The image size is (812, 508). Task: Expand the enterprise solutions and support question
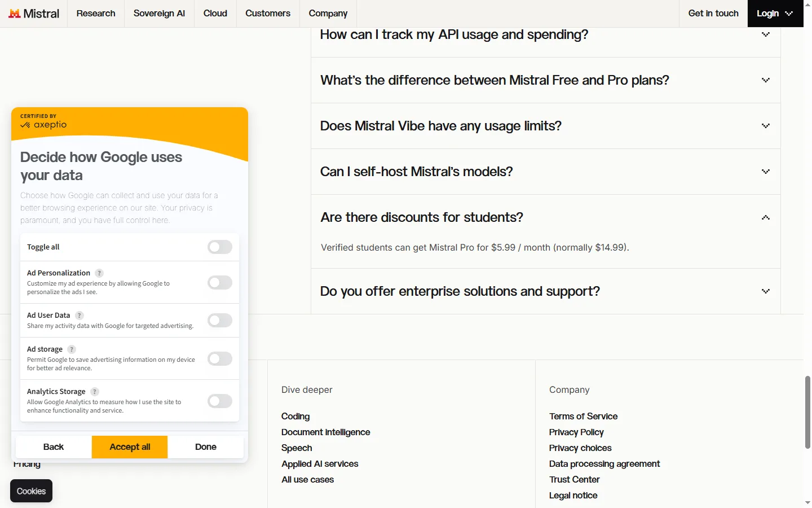pyautogui.click(x=546, y=291)
